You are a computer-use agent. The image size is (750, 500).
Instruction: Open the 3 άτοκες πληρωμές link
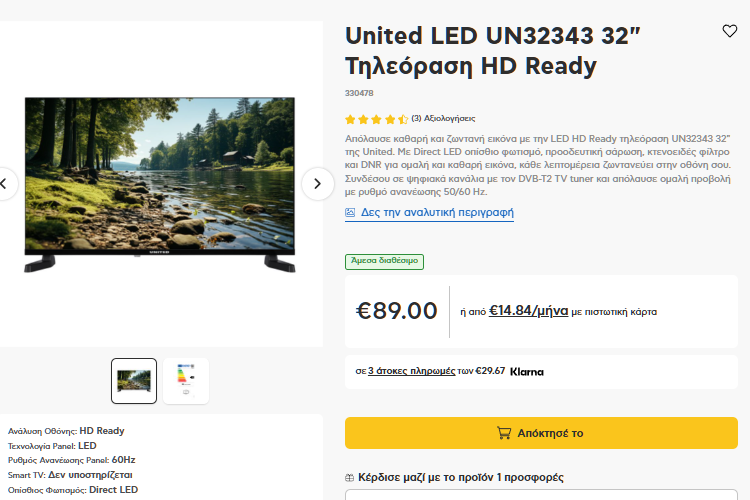[x=412, y=371]
